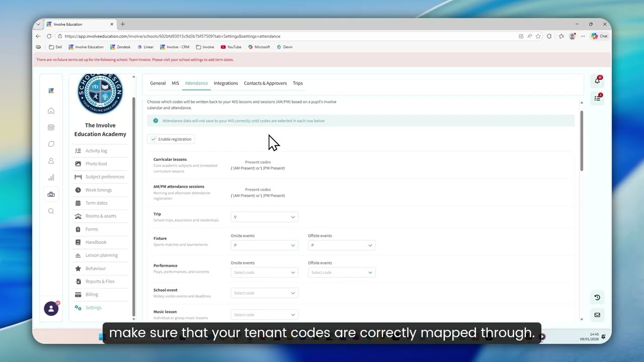Image resolution: width=644 pixels, height=362 pixels.
Task: Click the browser back arrow
Action: [38, 36]
